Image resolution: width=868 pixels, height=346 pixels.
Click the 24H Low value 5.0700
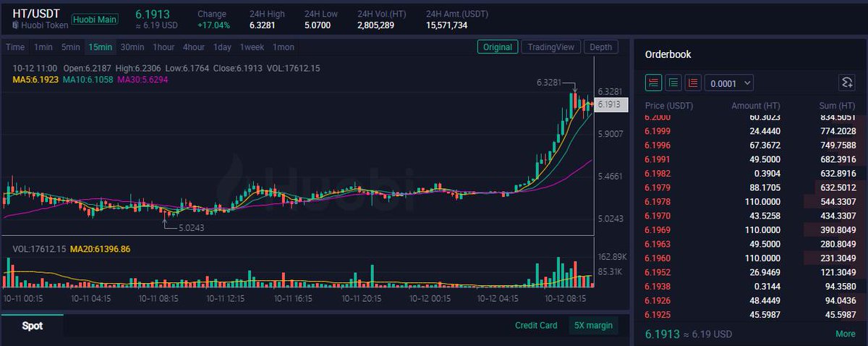tap(318, 25)
